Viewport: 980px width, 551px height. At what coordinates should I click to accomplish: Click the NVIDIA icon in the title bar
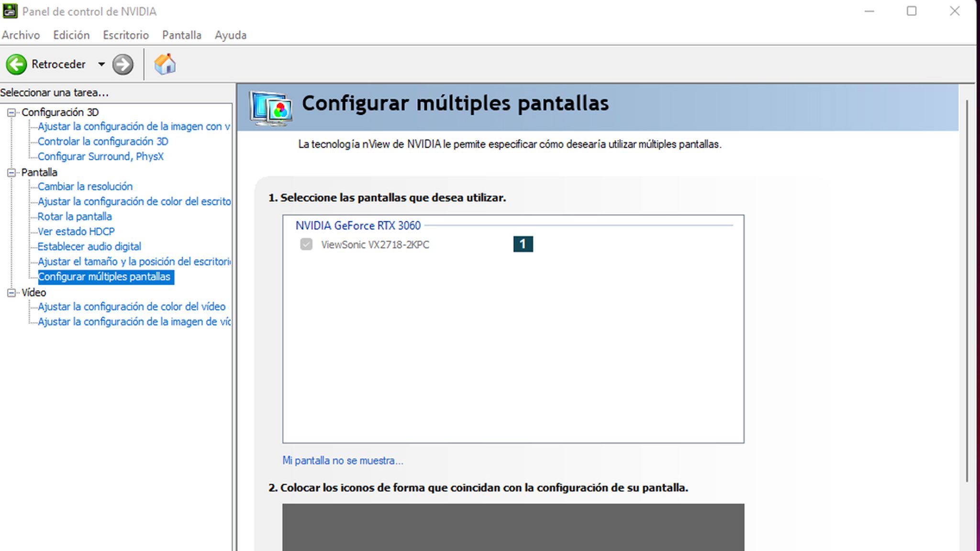point(11,11)
